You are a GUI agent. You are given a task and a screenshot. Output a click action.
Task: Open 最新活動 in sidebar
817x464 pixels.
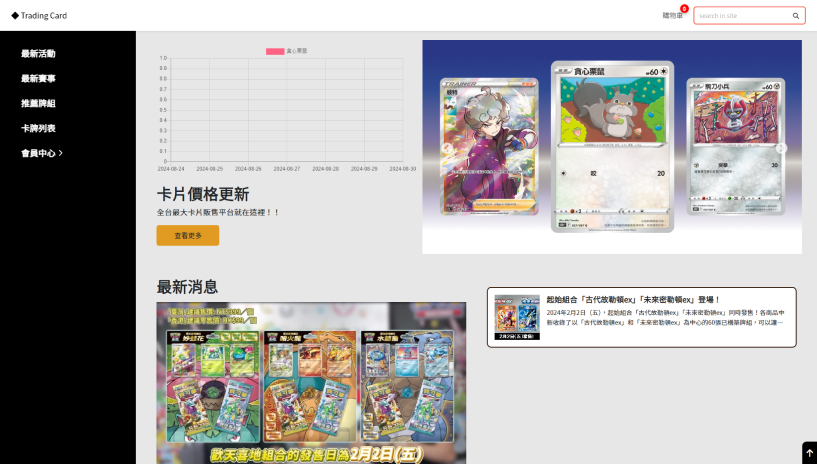coord(38,53)
